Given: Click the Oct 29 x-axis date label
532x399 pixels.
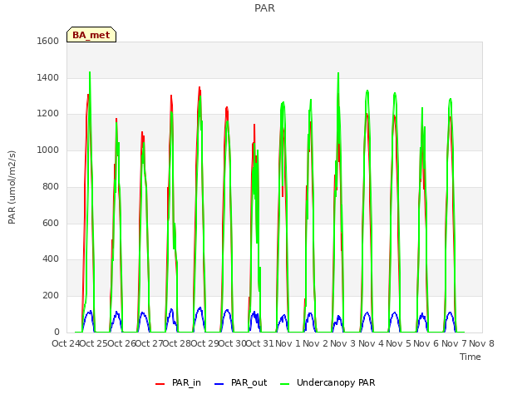Looking at the screenshot, I should point(204,343).
